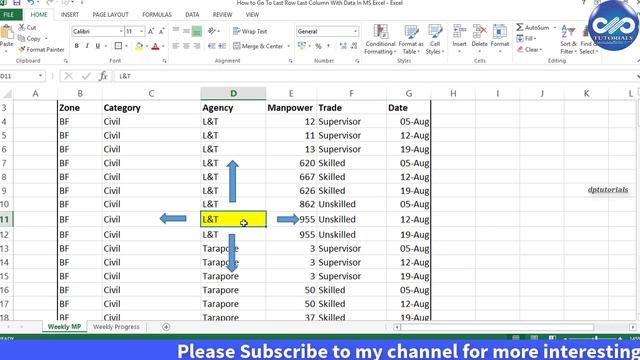
Task: Click the Copy icon
Action: pos(22,38)
